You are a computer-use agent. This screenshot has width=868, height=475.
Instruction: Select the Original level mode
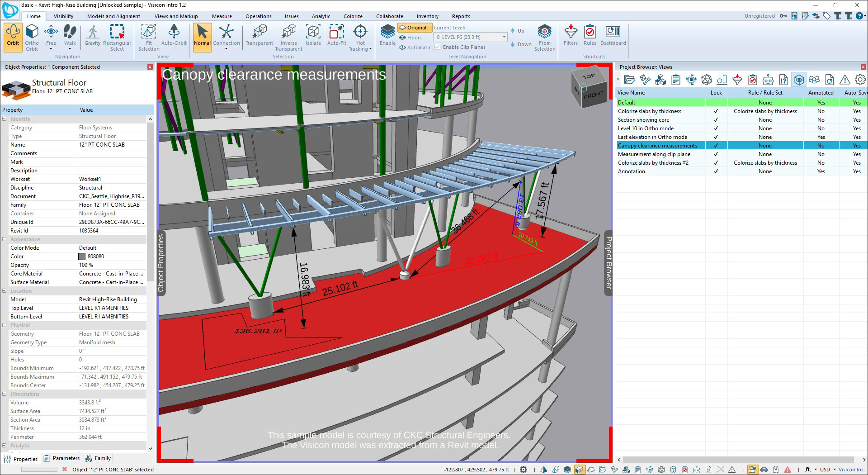pos(415,28)
